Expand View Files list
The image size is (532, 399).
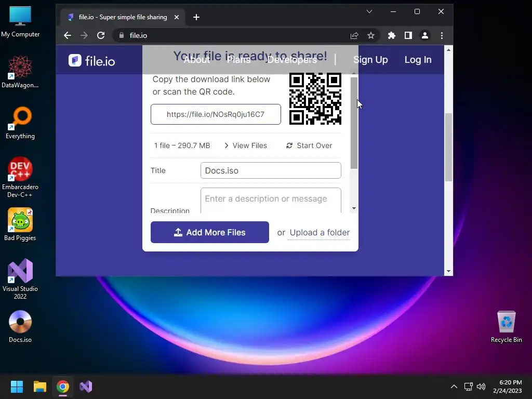pos(246,145)
